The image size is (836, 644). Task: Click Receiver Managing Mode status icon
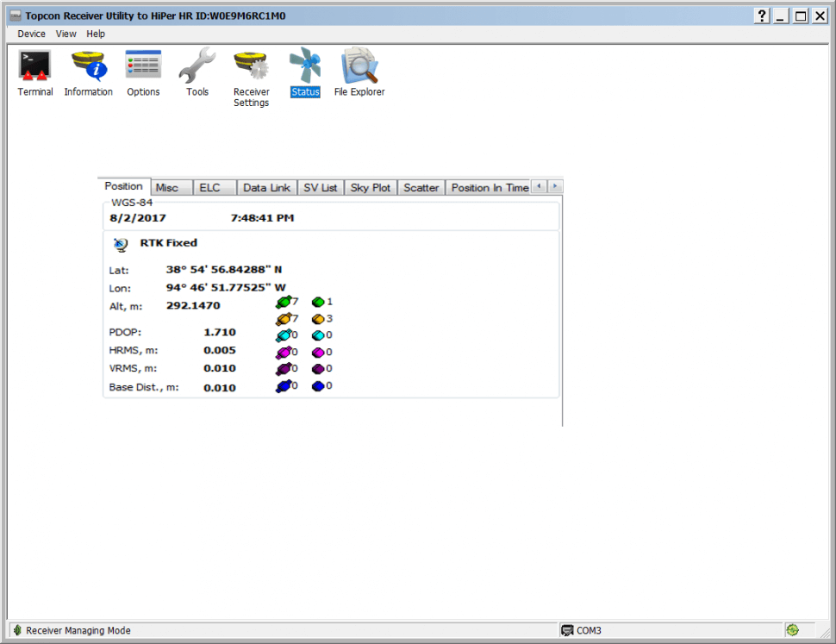tap(17, 630)
